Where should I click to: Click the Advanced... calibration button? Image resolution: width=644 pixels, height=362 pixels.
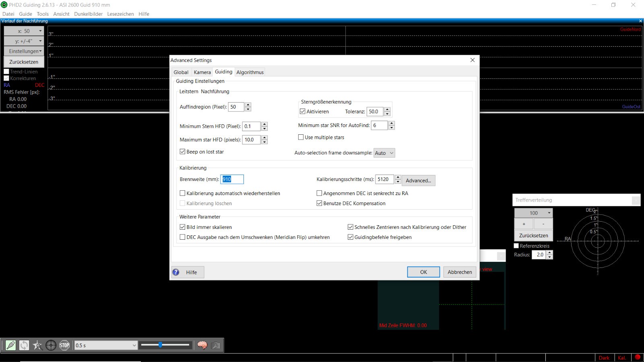tap(418, 180)
